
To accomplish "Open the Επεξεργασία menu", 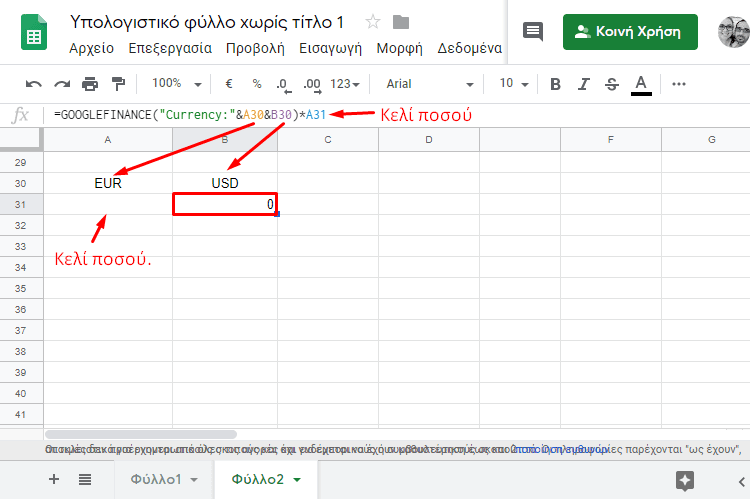I will (x=170, y=48).
